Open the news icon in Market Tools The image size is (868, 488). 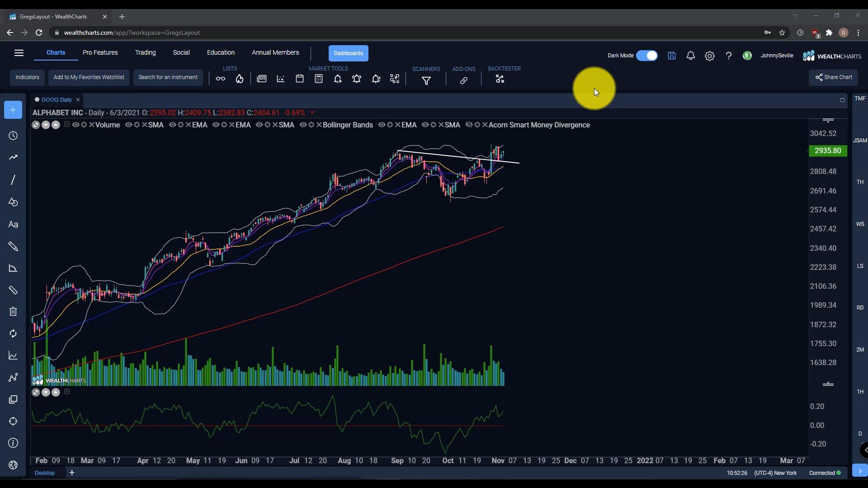click(x=262, y=79)
